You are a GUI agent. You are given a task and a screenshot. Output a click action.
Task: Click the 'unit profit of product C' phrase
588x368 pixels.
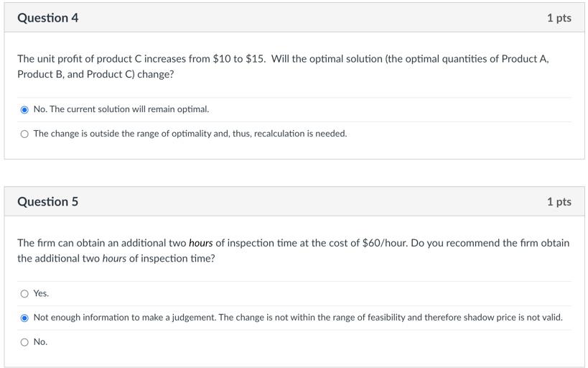coord(90,59)
